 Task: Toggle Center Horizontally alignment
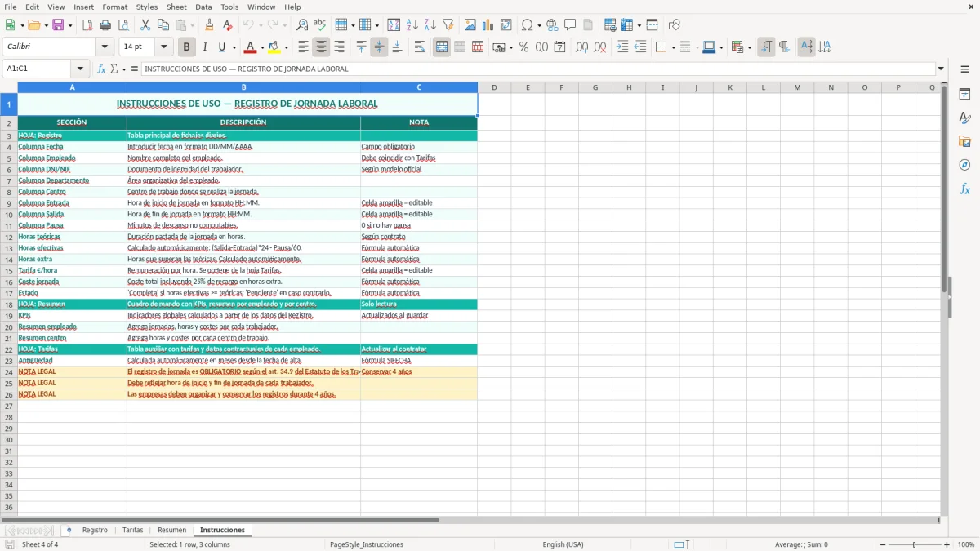click(x=321, y=47)
